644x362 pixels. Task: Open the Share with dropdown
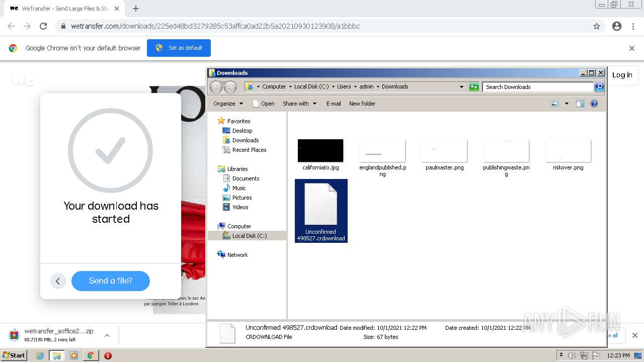click(299, 104)
